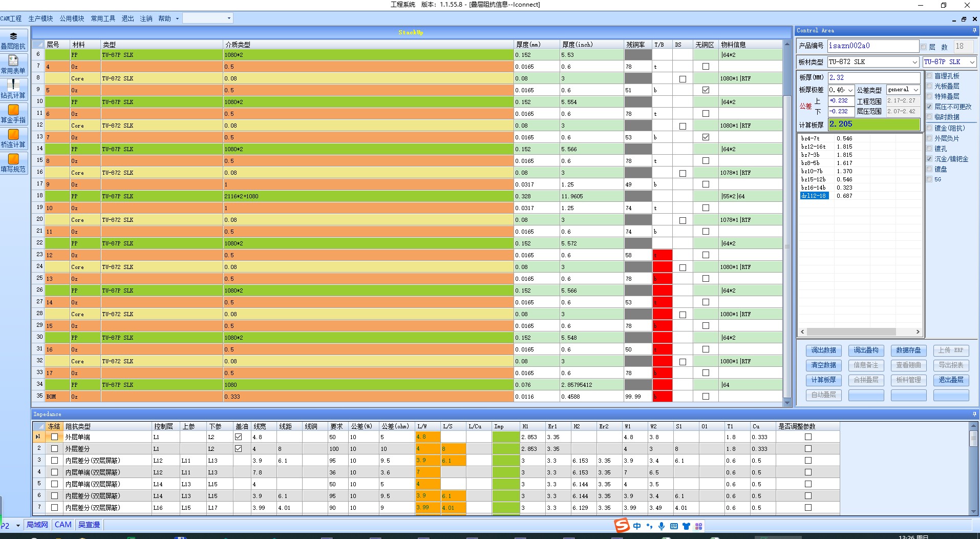The width and height of the screenshot is (980, 539).
Task: Click the grid select-all corner of StackUp table
Action: (x=38, y=45)
